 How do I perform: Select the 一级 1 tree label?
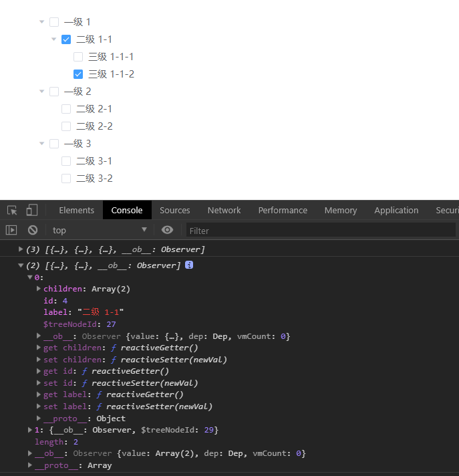point(78,22)
